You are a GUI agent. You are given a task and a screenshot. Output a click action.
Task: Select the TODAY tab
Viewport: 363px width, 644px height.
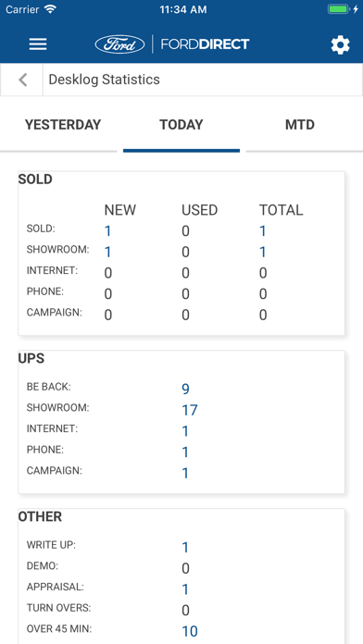(x=181, y=124)
